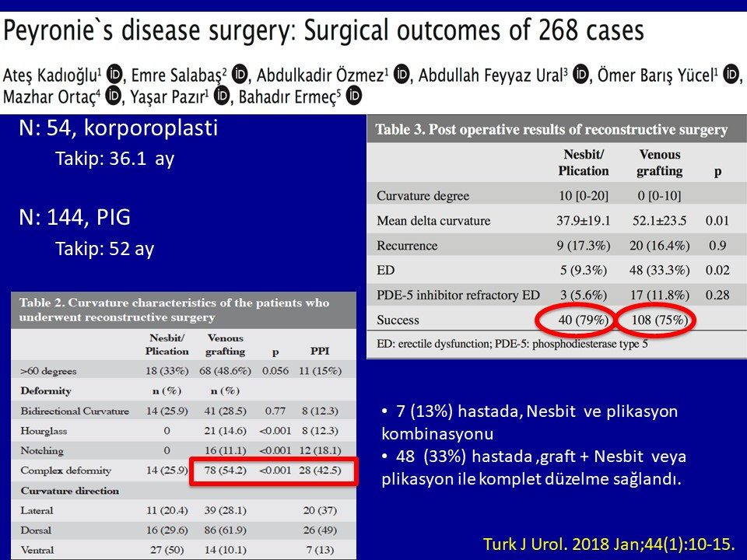Select the ED p-value '0.02'
This screenshot has height=560, width=747.
click(717, 270)
